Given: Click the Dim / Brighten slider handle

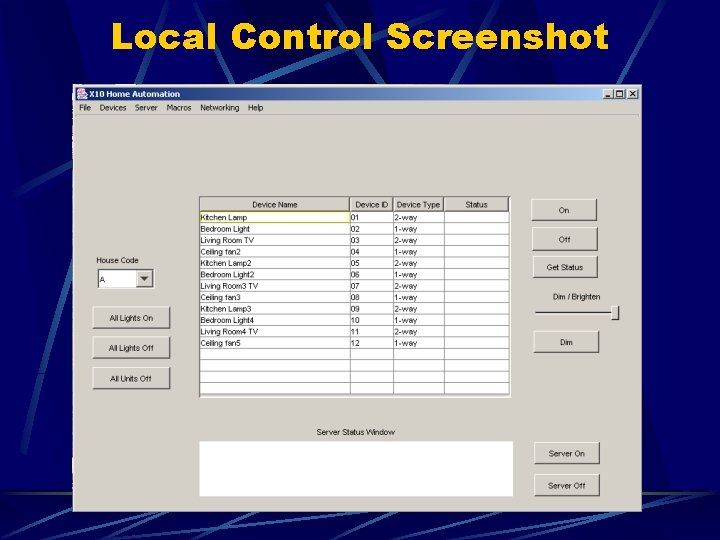Looking at the screenshot, I should tap(615, 313).
